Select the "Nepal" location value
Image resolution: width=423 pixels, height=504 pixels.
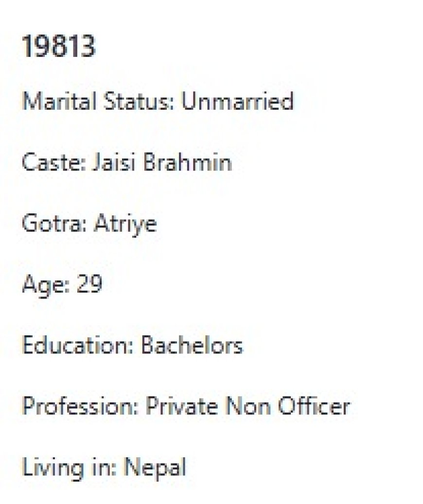pos(155,468)
